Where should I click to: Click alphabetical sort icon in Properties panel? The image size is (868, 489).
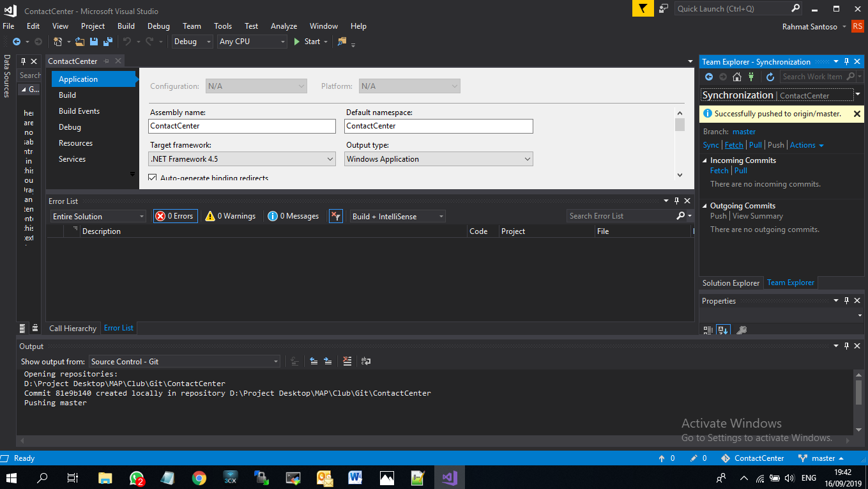point(723,330)
